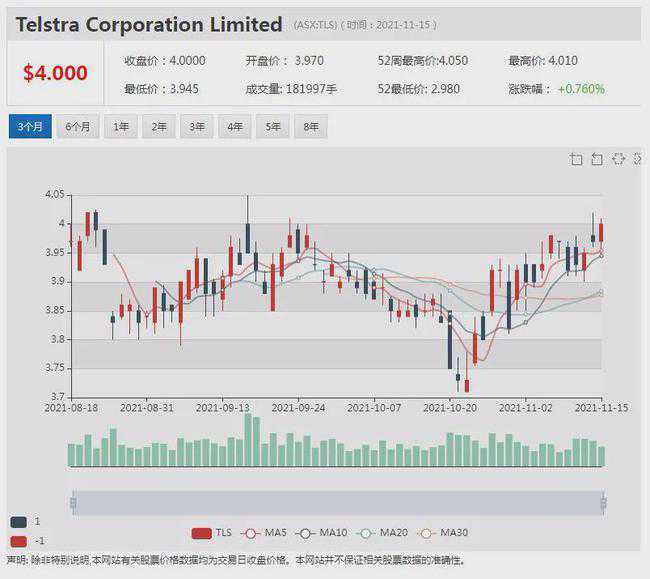Click the left handle of zoom slider
Screen dimensions: 650x579
point(71,503)
